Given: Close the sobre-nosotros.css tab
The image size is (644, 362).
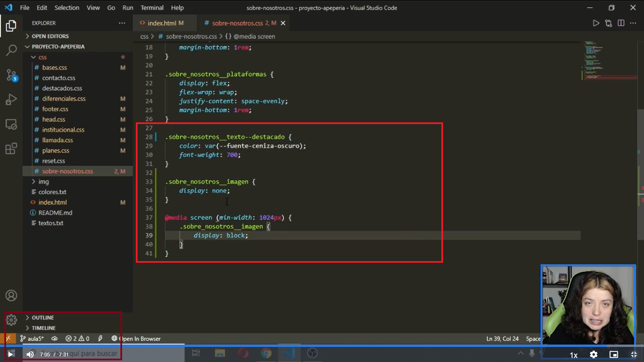Looking at the screenshot, I should click(x=283, y=23).
